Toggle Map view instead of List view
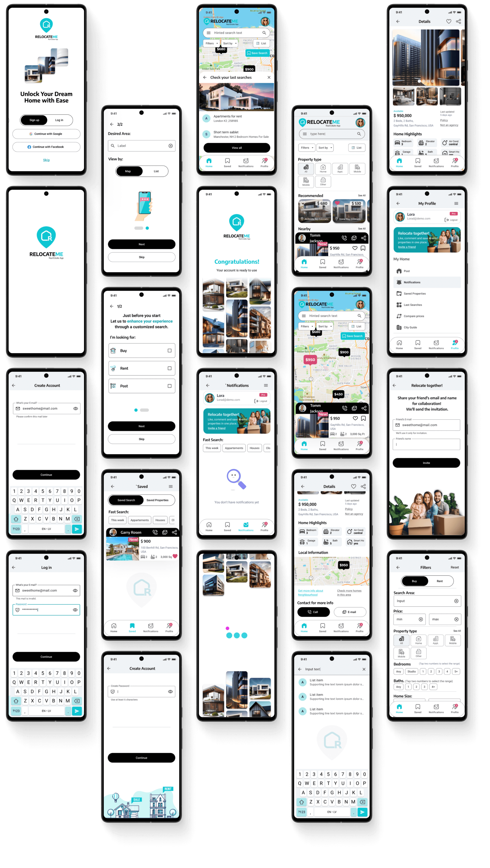This screenshot has width=490, height=868. coord(128,170)
